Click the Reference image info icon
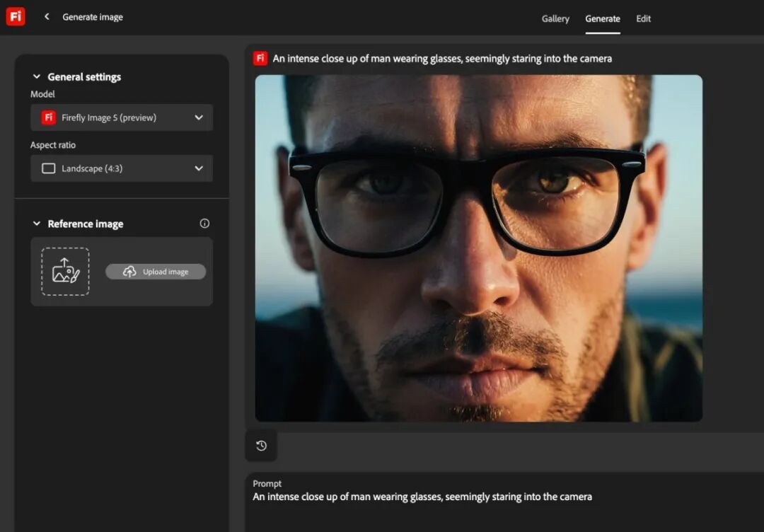 [204, 223]
